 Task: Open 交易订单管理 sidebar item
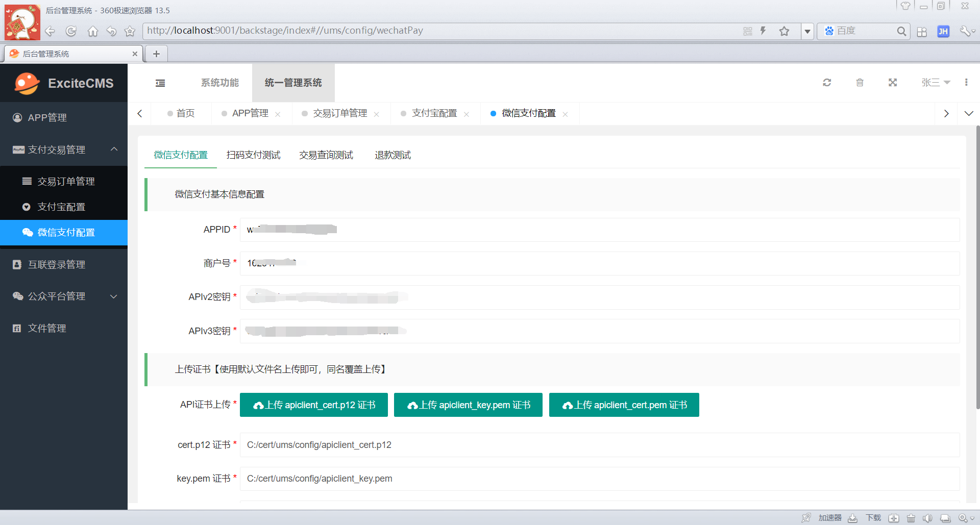pyautogui.click(x=64, y=182)
